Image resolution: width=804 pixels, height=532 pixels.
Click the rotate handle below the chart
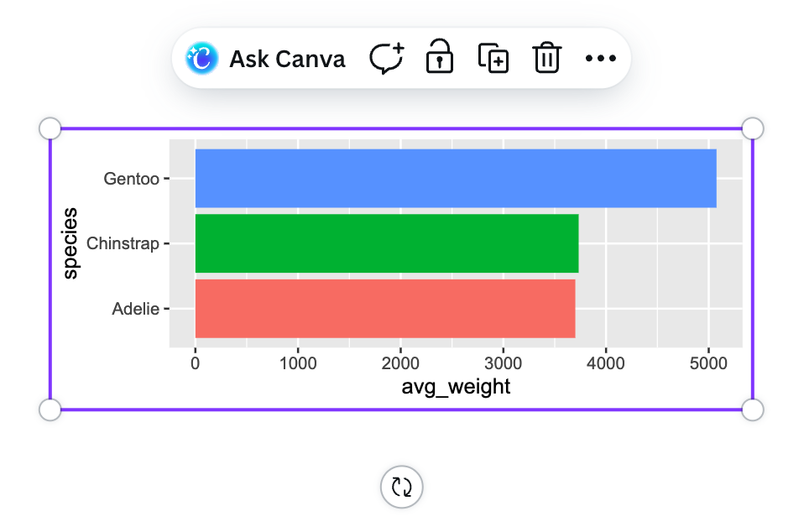[402, 487]
